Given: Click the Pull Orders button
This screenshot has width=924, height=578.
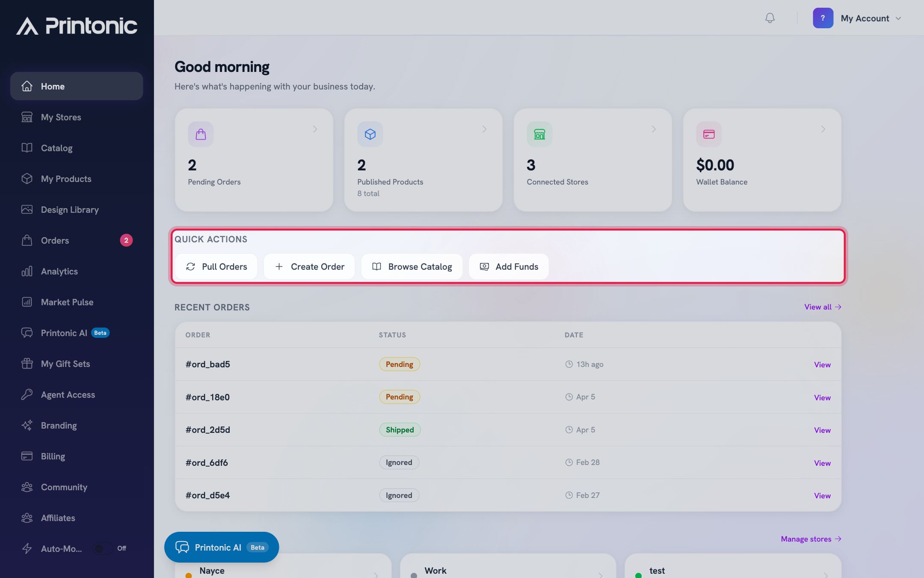Looking at the screenshot, I should pos(216,267).
